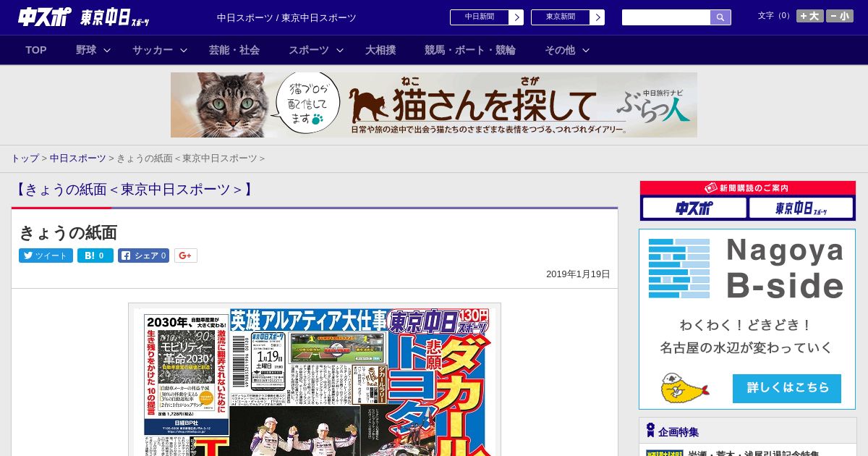
Task: Focus the header search input field
Action: [x=666, y=17]
